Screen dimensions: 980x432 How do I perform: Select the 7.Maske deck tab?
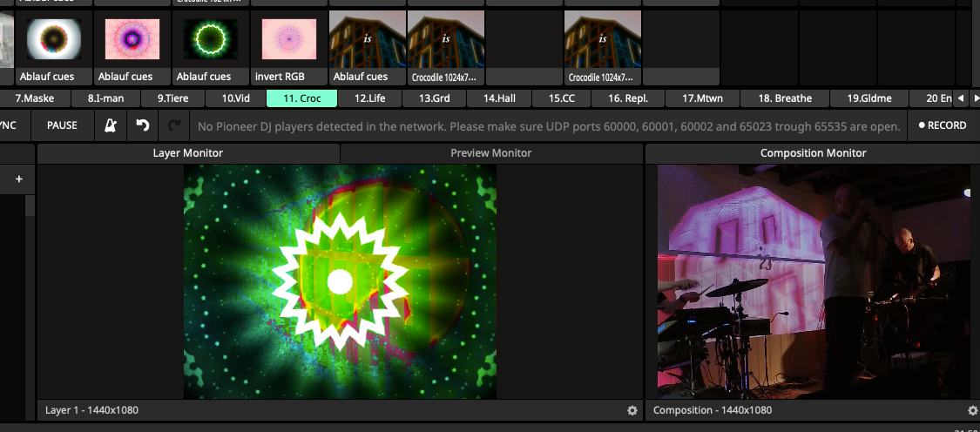click(35, 98)
